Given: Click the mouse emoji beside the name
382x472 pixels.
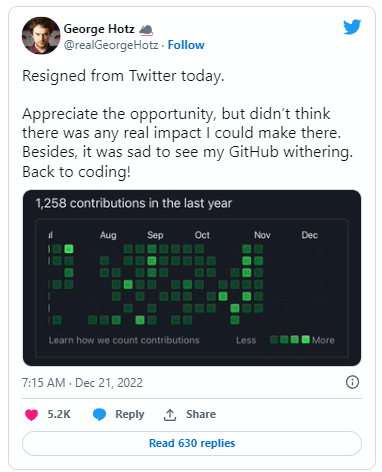Looking at the screenshot, I should (146, 30).
